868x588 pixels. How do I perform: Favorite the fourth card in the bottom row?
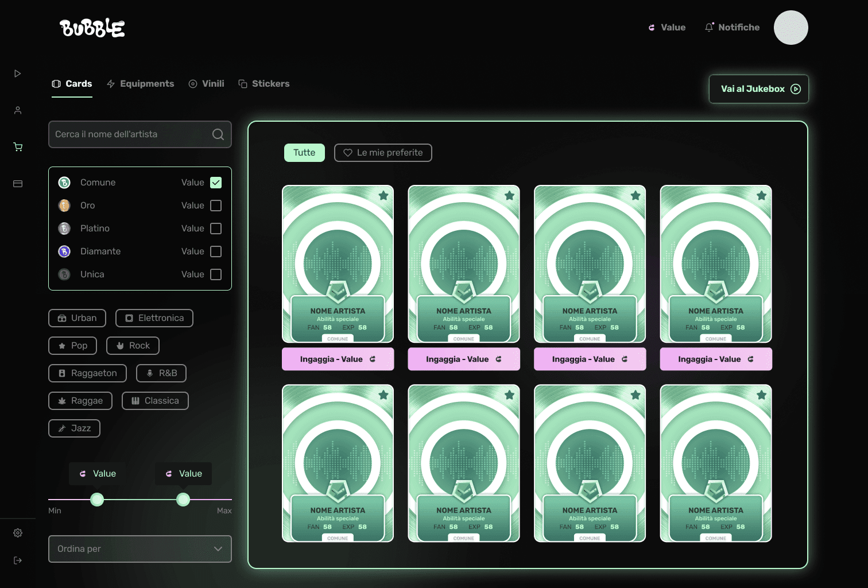point(762,395)
